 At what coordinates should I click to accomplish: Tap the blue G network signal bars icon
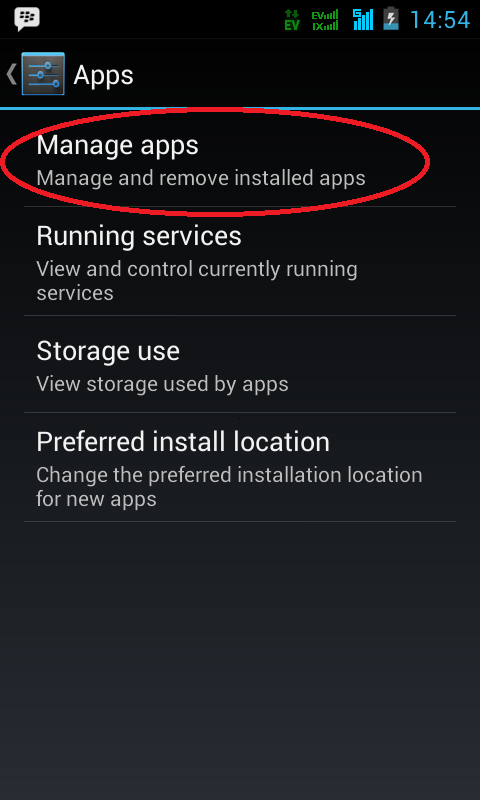[363, 19]
